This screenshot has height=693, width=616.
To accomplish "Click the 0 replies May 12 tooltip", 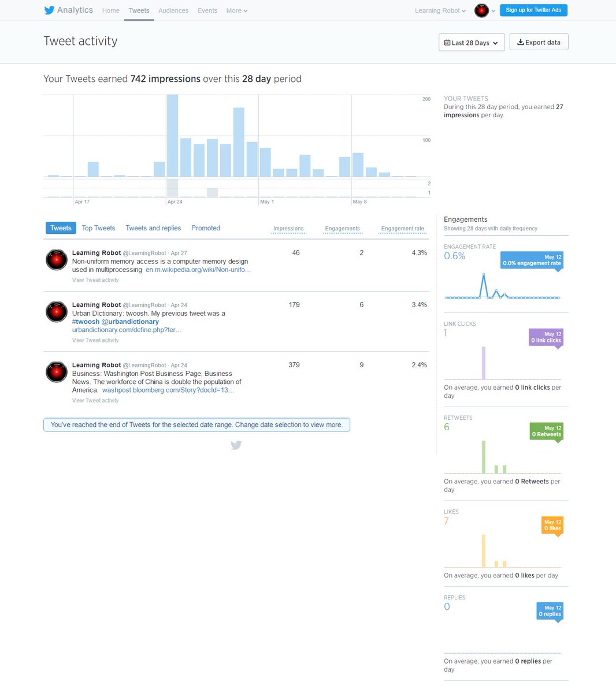I will point(550,611).
